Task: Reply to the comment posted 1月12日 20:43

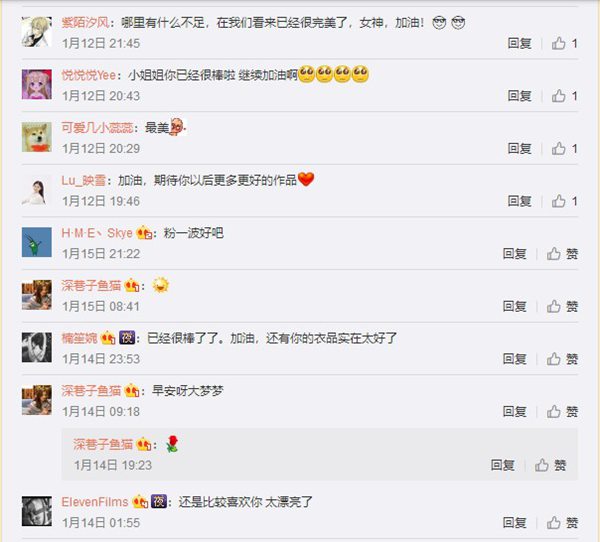Action: pos(519,96)
